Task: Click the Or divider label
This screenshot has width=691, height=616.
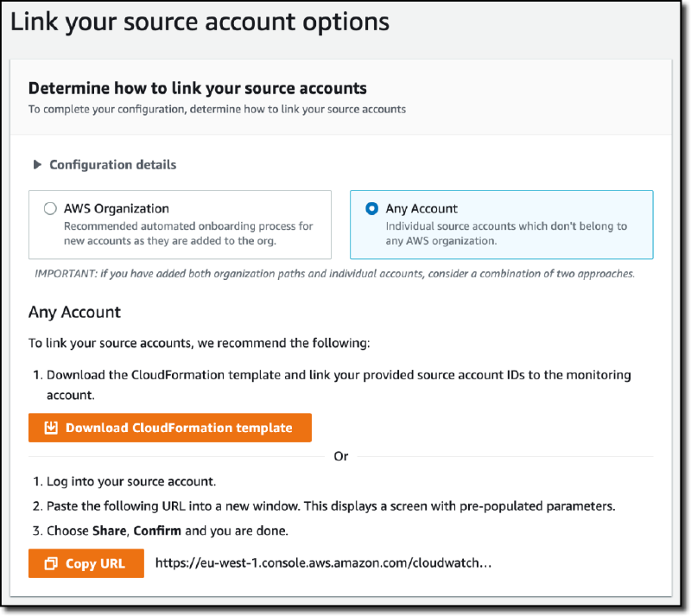Action: click(340, 455)
